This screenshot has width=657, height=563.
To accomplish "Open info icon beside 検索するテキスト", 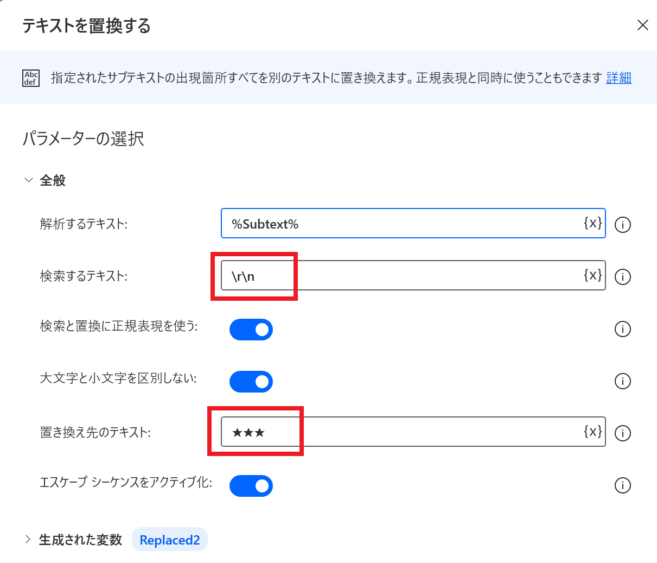I will pos(623,277).
